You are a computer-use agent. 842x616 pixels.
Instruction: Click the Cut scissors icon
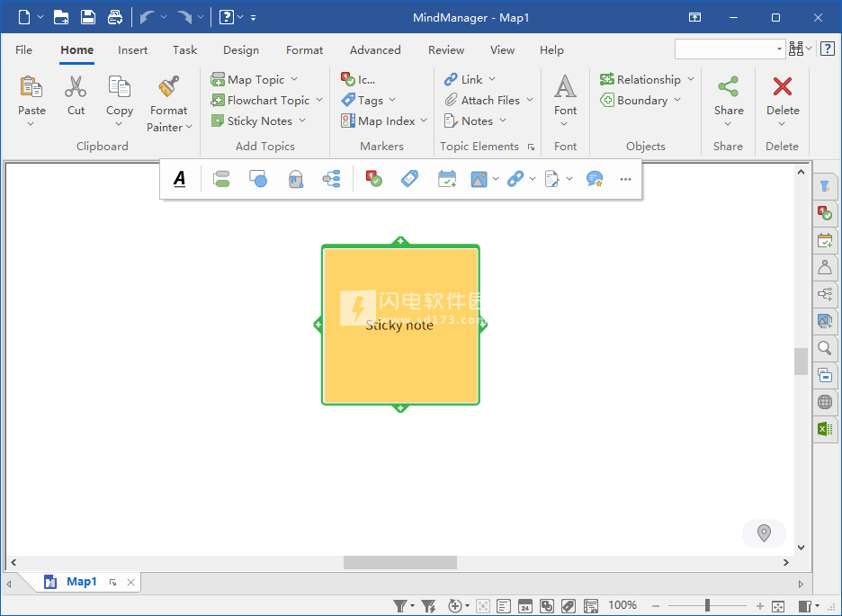[76, 86]
